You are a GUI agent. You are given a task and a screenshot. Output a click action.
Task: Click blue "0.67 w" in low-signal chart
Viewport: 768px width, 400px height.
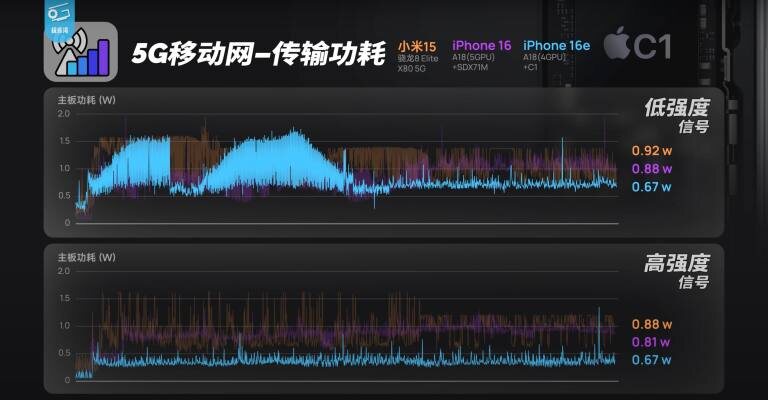click(x=652, y=187)
